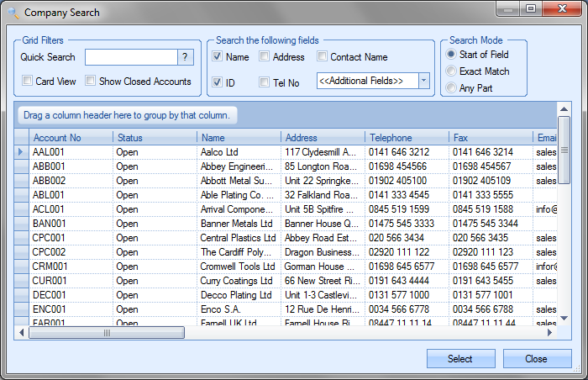Viewport: 588px width, 380px height.
Task: Click the horizontal scrollbar right arrow
Action: click(x=551, y=333)
